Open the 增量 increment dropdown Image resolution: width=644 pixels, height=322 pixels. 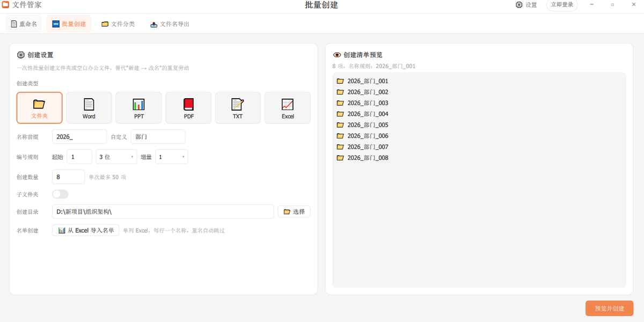(x=172, y=157)
